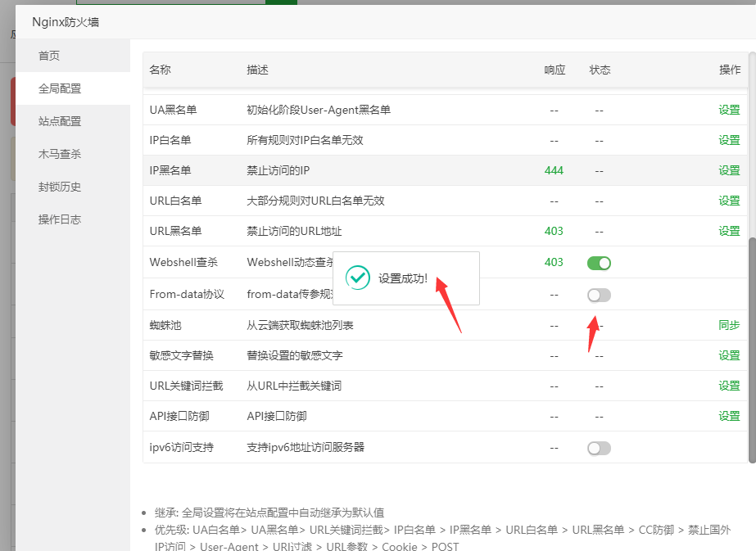Click the IP白名单 name cell
The height and width of the screenshot is (551, 756).
pyautogui.click(x=170, y=140)
